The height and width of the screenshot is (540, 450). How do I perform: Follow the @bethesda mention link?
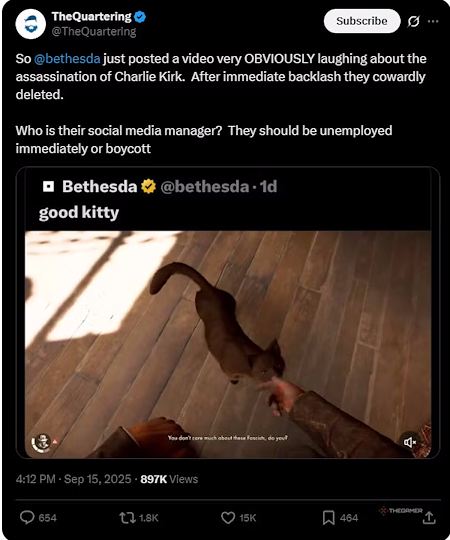[67, 59]
